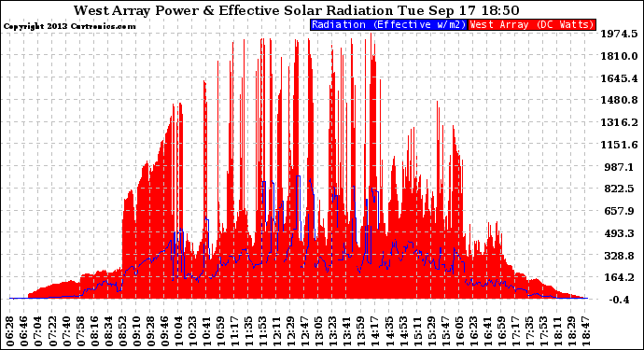
Task: Click the 15:29 time label
Action: 430,330
